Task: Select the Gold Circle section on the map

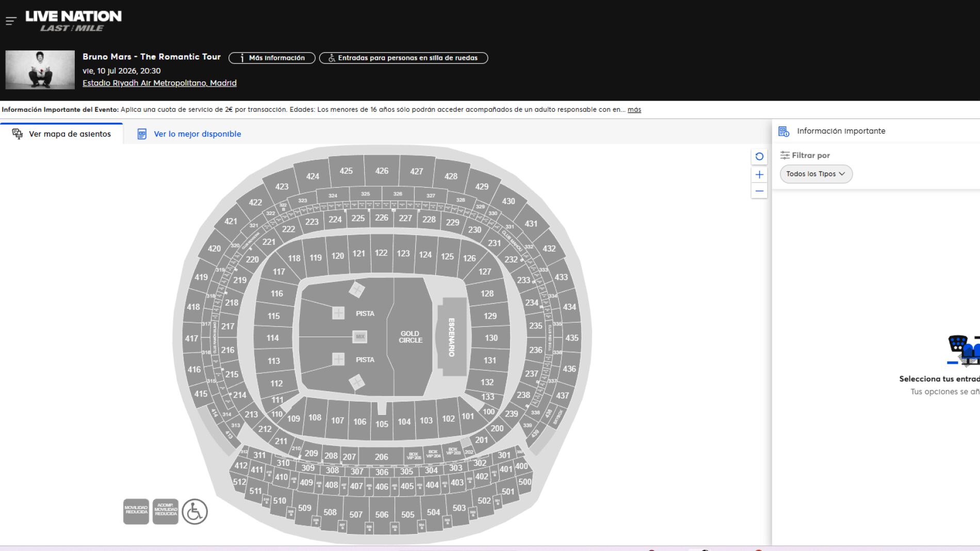Action: pyautogui.click(x=411, y=337)
